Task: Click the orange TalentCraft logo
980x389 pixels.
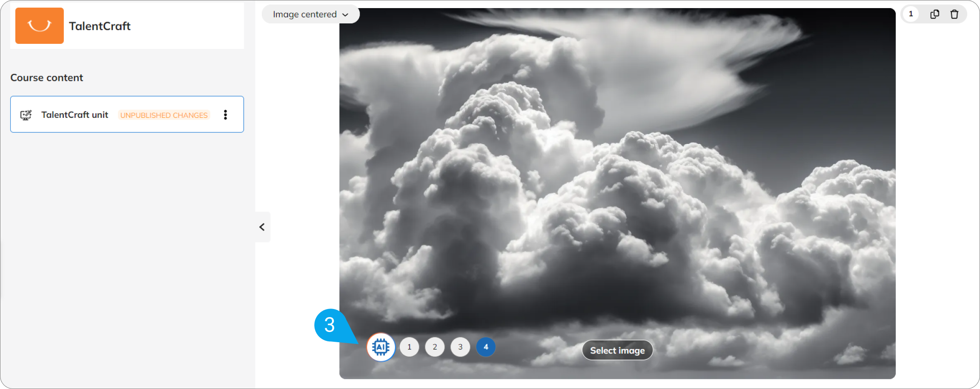Action: (40, 26)
